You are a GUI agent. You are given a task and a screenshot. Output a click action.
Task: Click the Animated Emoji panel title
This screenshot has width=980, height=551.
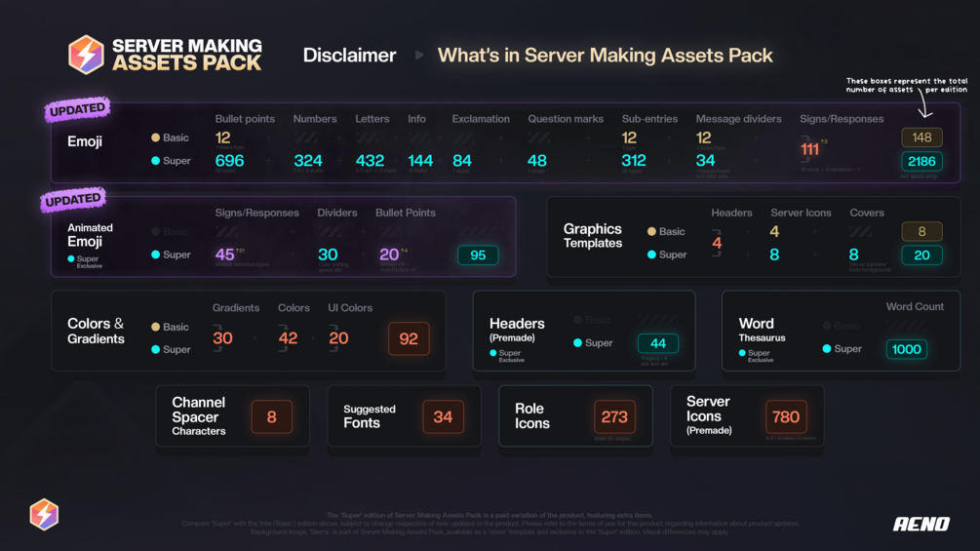click(90, 236)
